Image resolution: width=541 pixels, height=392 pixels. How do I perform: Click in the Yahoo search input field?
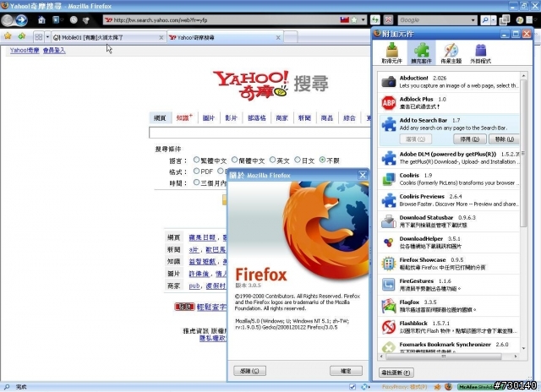tap(260, 133)
